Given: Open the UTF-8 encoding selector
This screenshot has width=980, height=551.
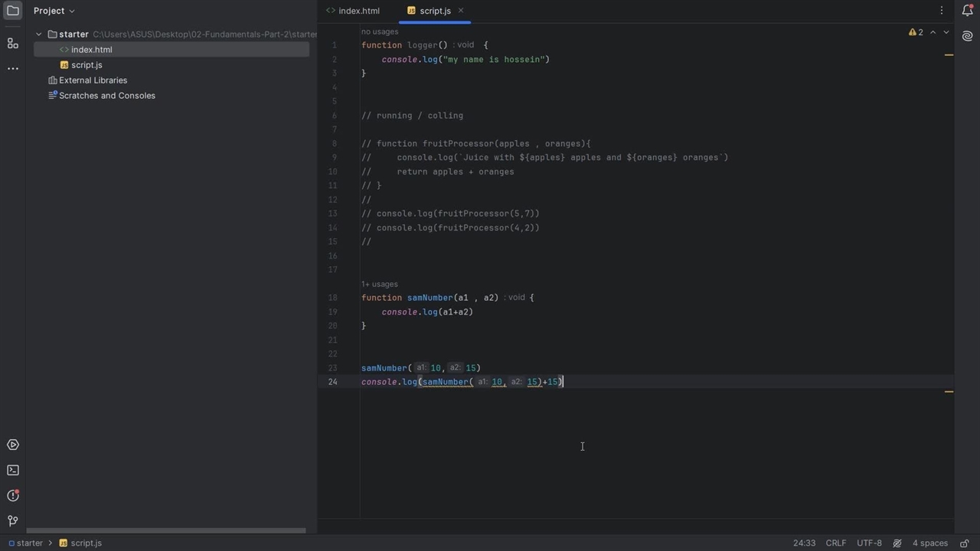Looking at the screenshot, I should pyautogui.click(x=869, y=543).
